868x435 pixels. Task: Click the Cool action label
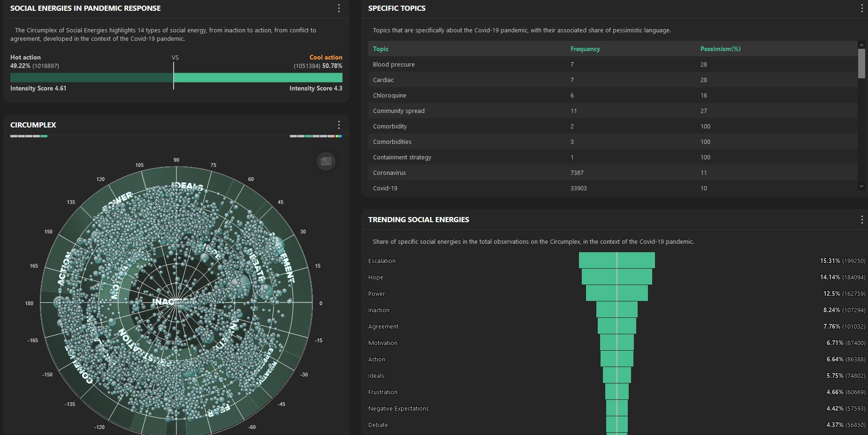[326, 57]
